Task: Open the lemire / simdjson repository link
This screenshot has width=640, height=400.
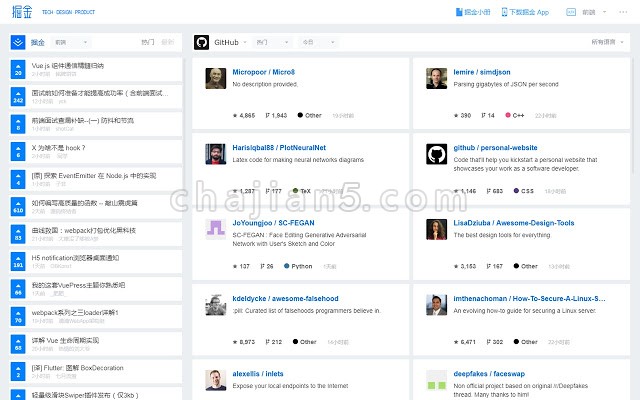Action: [x=482, y=72]
